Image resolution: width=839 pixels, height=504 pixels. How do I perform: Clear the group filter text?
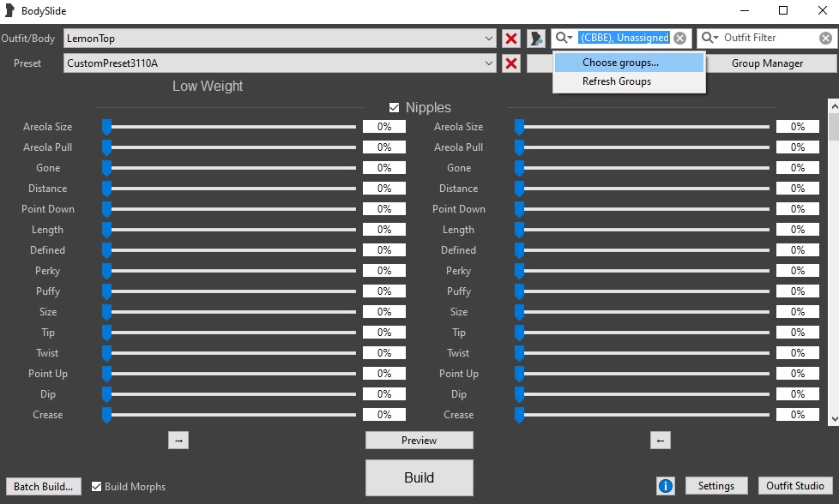pyautogui.click(x=679, y=38)
